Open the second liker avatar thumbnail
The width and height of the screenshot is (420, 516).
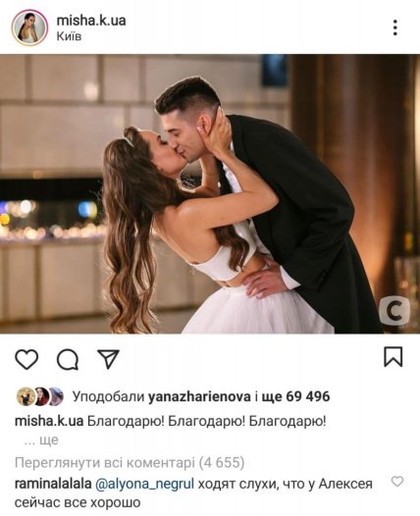click(41, 396)
